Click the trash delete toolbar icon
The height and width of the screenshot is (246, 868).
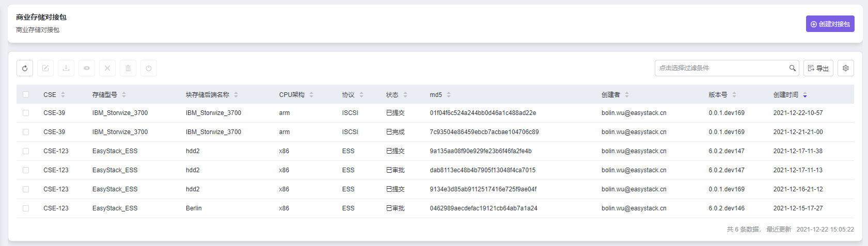pos(128,68)
